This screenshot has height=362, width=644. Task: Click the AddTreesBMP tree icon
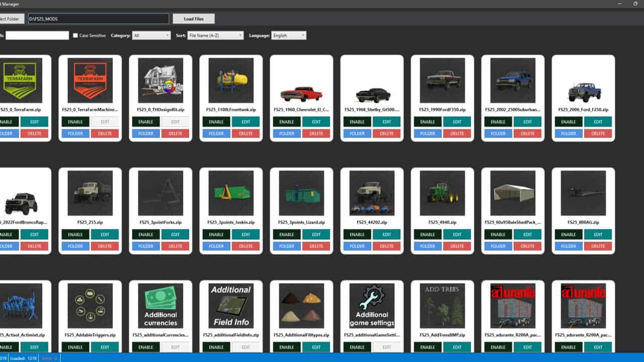pos(442,306)
